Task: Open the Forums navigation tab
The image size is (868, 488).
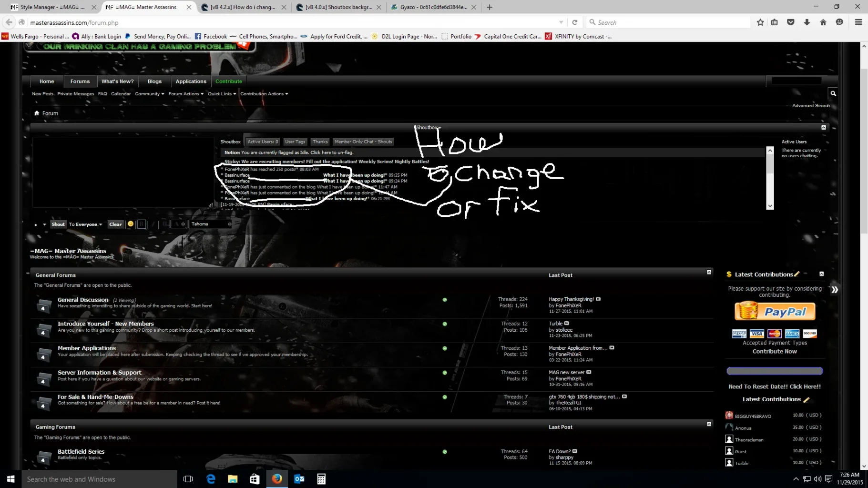Action: pos(80,81)
